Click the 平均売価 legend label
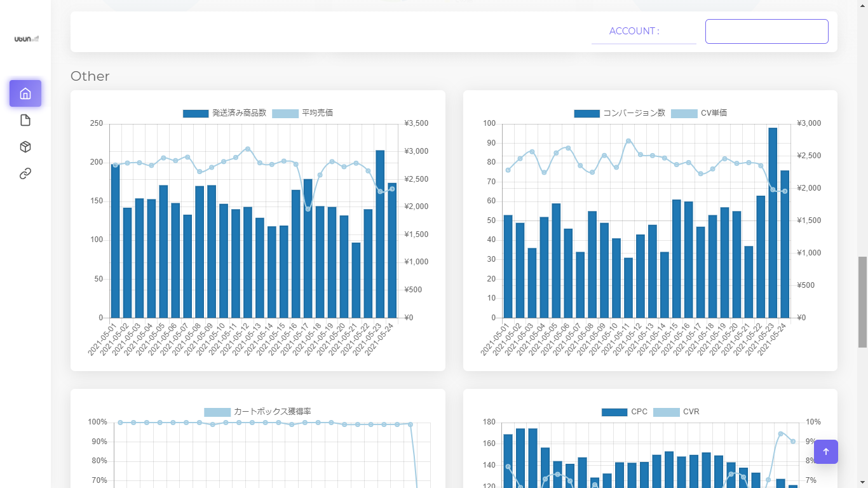The width and height of the screenshot is (868, 488). tap(317, 113)
